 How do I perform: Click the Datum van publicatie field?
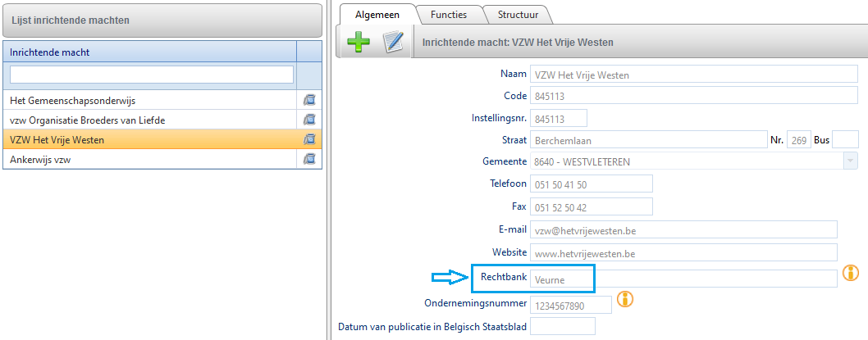[563, 326]
